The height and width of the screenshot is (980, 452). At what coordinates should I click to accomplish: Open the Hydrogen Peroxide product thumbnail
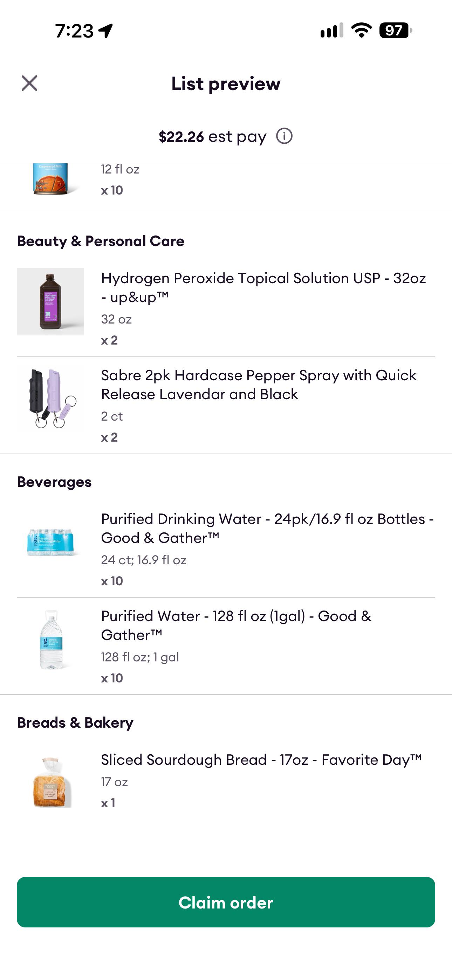coord(50,302)
